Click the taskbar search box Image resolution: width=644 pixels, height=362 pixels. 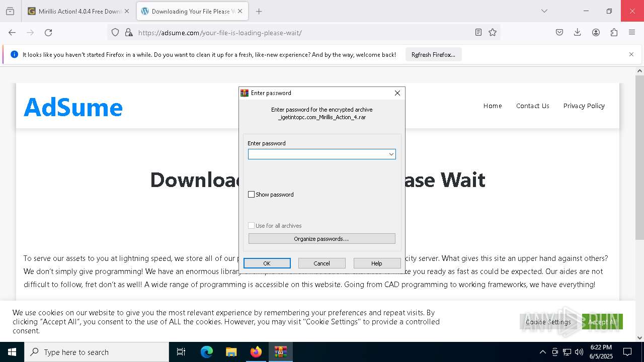97,352
